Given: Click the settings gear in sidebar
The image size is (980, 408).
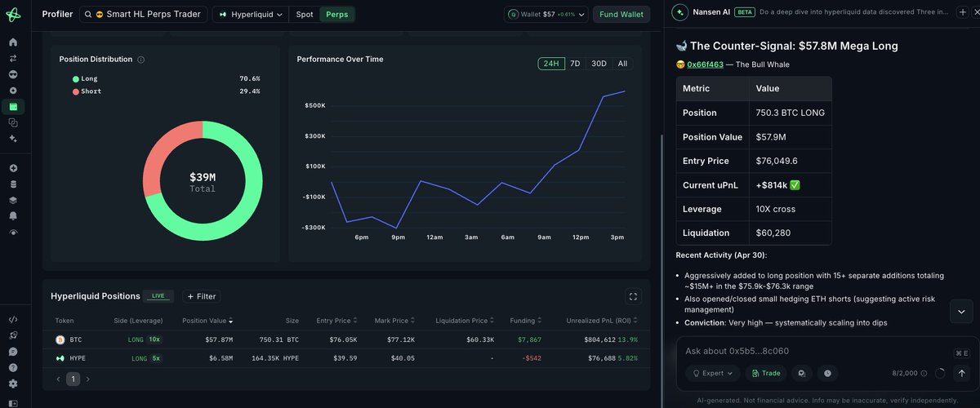Looking at the screenshot, I should point(13,384).
